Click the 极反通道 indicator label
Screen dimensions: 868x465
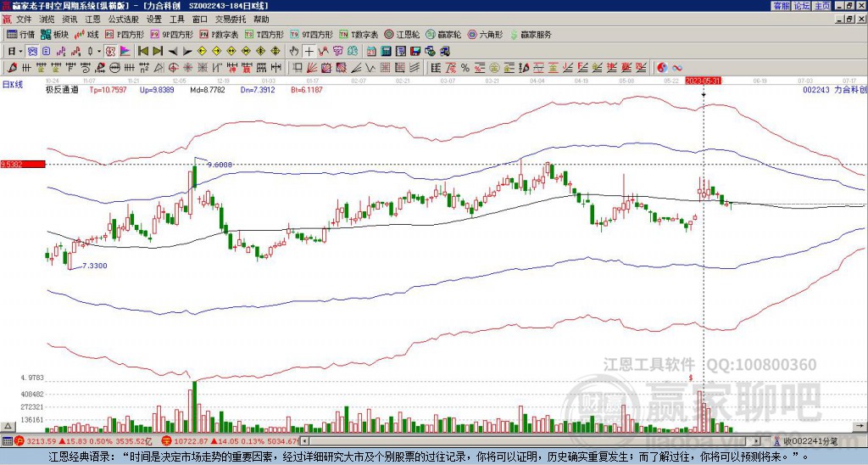coord(62,89)
